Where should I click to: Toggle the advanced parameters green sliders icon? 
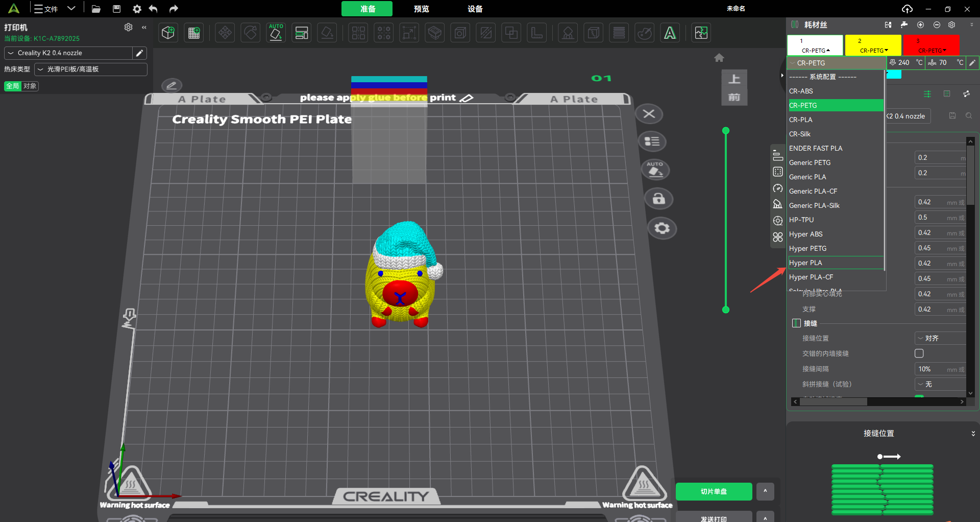[x=927, y=94]
